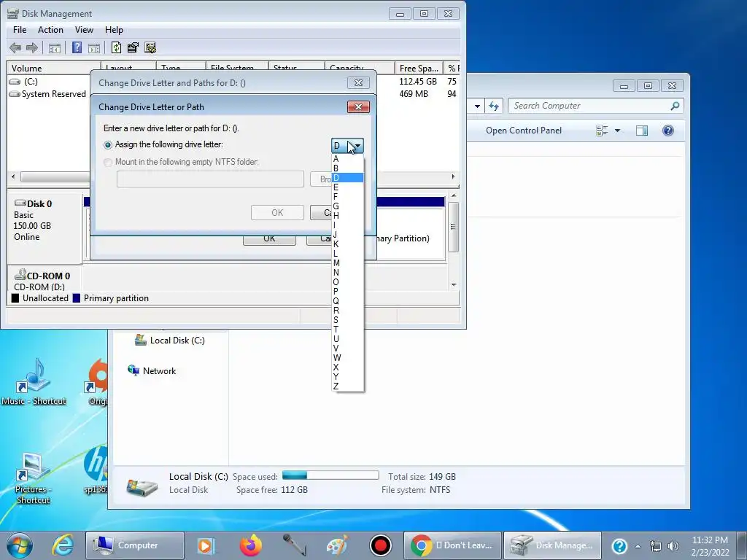747x560 pixels.
Task: Choose letter M from the drive list
Action: 348,262
